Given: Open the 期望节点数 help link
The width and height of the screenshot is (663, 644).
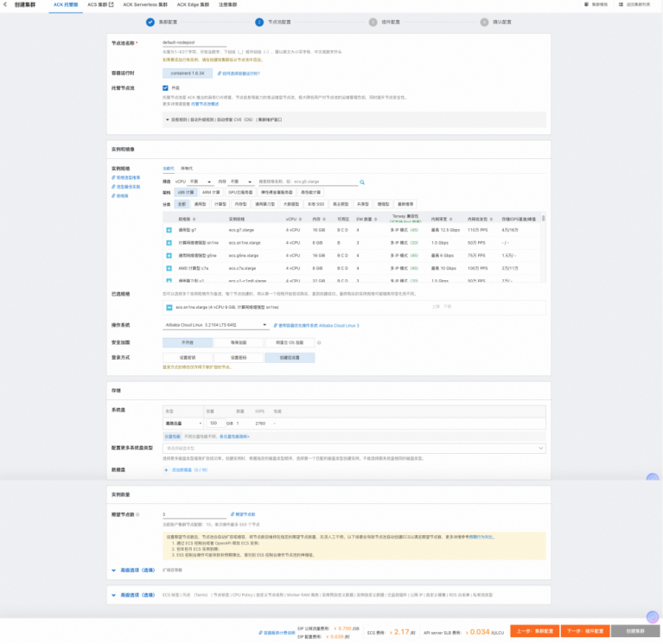Looking at the screenshot, I should tap(243, 514).
